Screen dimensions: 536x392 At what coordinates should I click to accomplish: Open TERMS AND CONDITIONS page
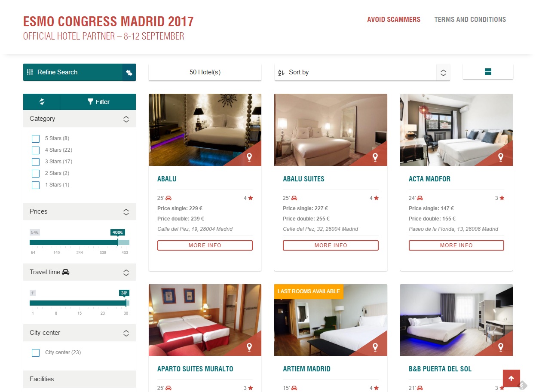click(470, 19)
